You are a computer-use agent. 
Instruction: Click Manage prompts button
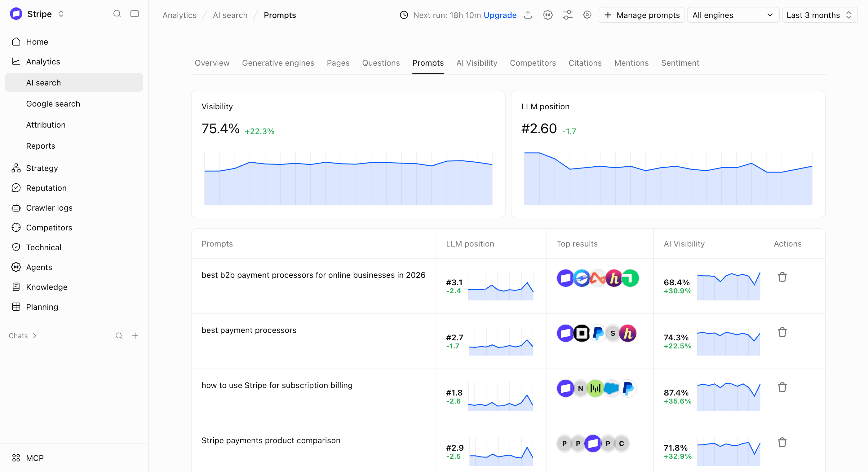(641, 15)
